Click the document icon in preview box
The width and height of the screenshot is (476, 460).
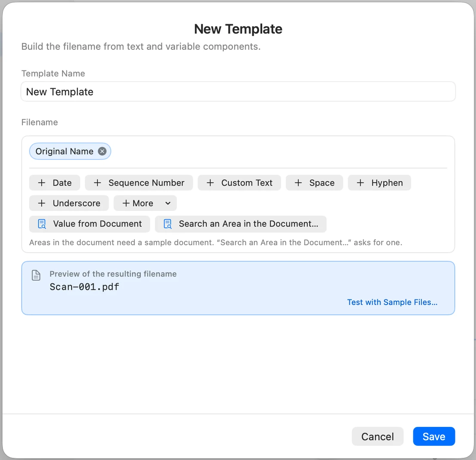36,275
